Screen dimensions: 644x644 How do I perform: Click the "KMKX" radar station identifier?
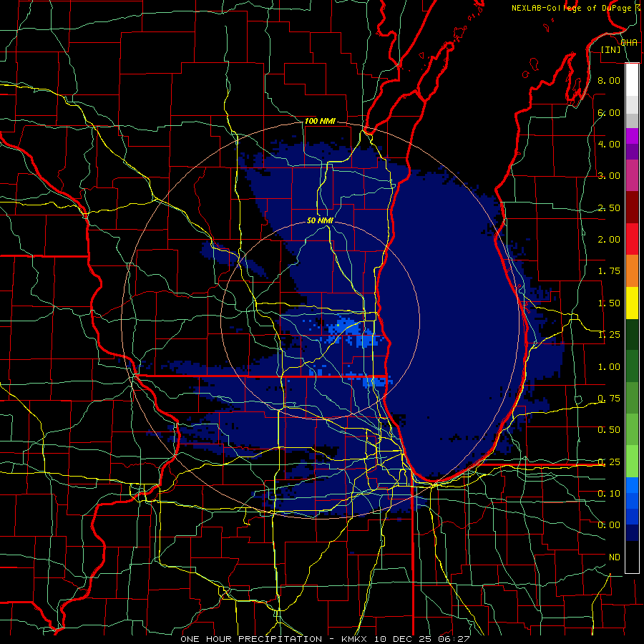(354, 639)
